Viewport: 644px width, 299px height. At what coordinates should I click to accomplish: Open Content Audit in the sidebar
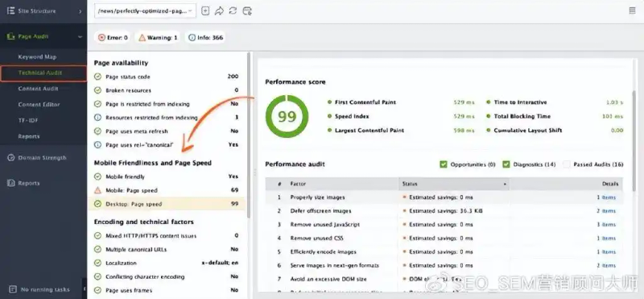tap(38, 89)
